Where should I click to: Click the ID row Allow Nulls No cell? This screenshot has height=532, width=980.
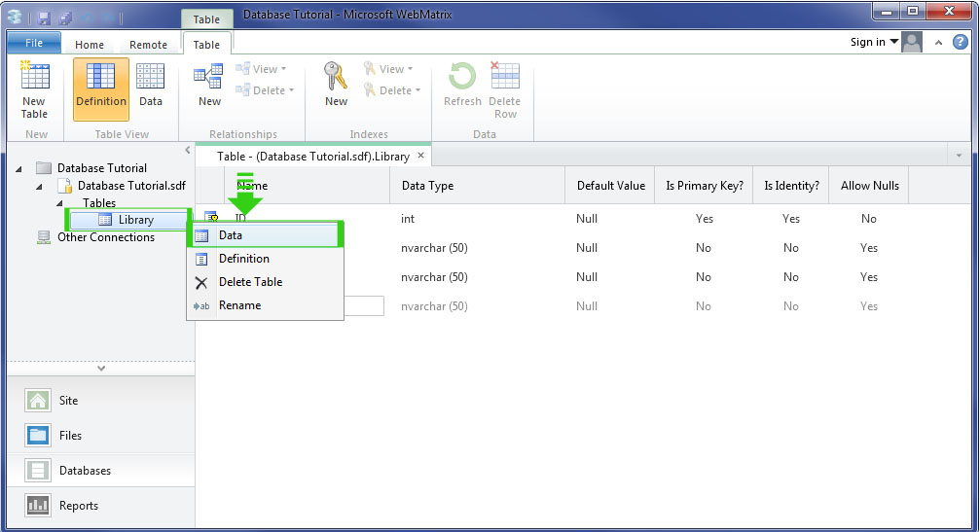click(869, 219)
